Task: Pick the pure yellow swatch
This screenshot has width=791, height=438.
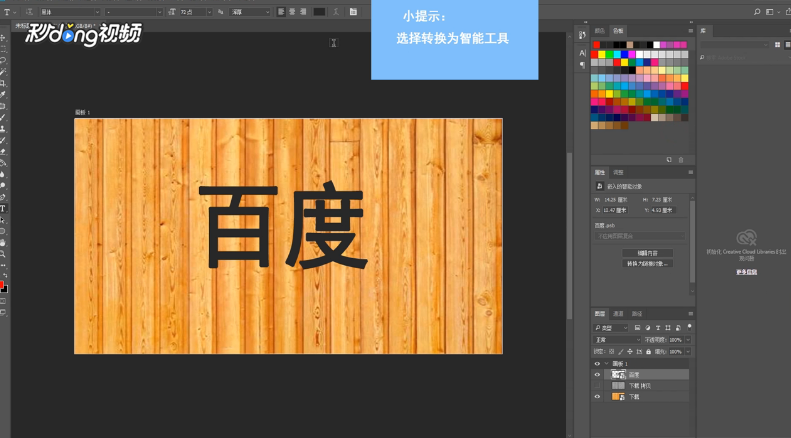Action: click(601, 54)
